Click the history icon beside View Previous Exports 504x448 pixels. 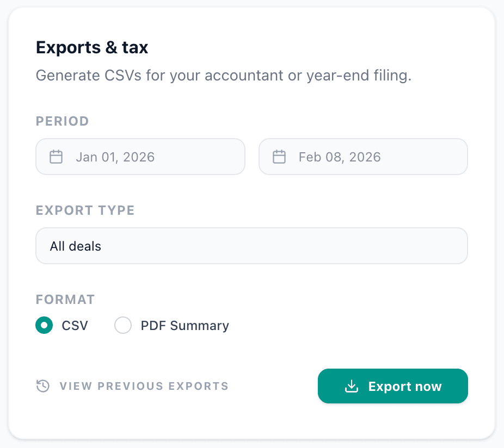click(42, 386)
